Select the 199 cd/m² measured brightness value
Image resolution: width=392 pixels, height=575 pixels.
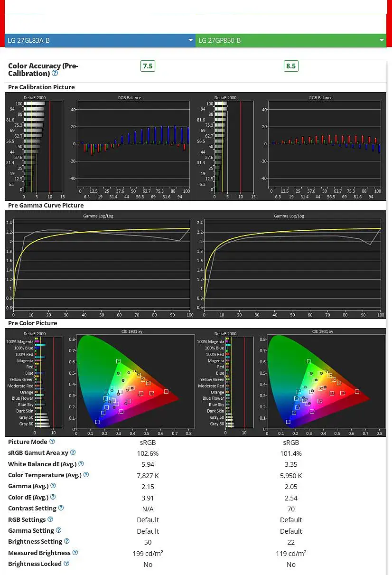148,553
